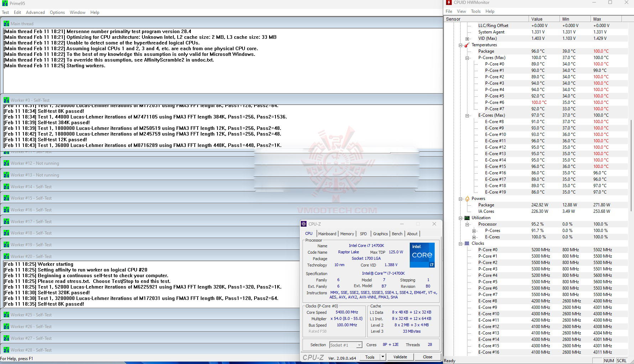634x364 pixels.
Task: Click the Worker #28 Self-Test window icon
Action: click(6, 350)
